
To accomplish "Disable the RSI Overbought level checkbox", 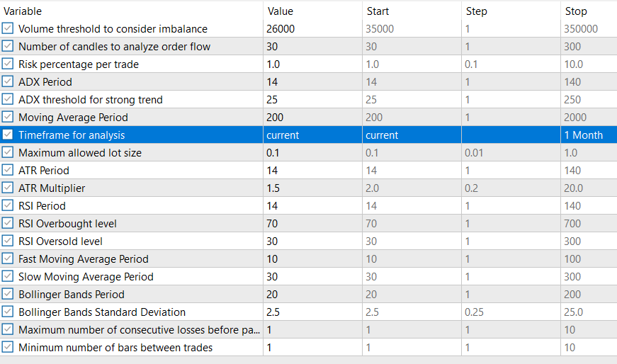I will tap(8, 224).
